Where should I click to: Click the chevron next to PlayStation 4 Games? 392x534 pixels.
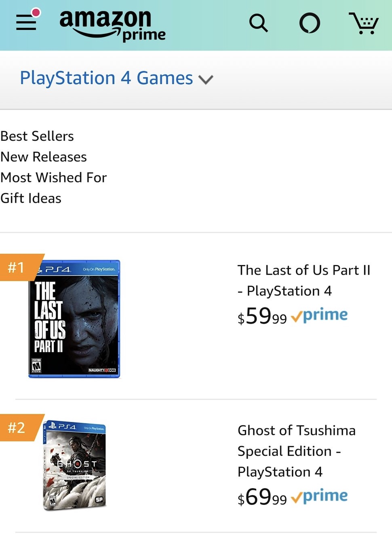pyautogui.click(x=206, y=80)
